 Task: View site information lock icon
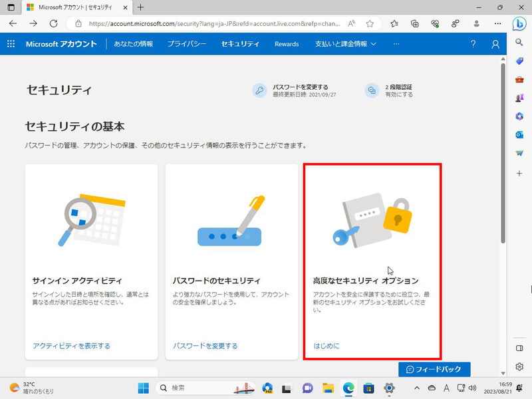78,23
